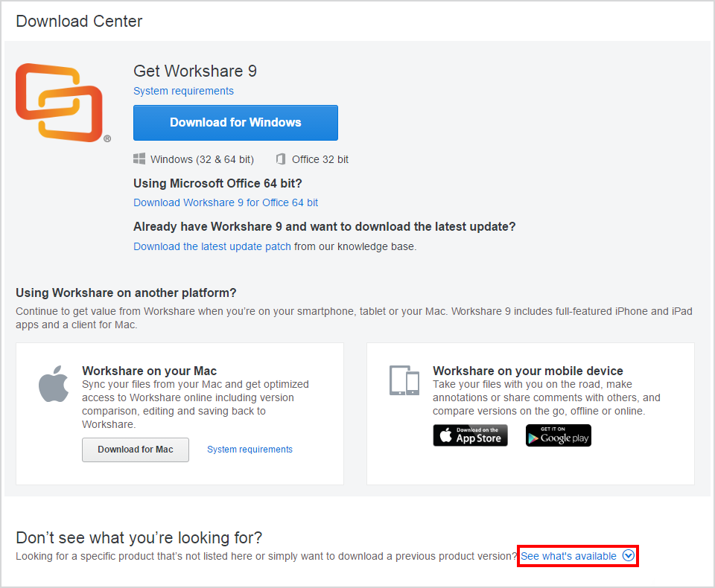715x588 pixels.
Task: Open System requirements link for Mac
Action: pos(250,450)
